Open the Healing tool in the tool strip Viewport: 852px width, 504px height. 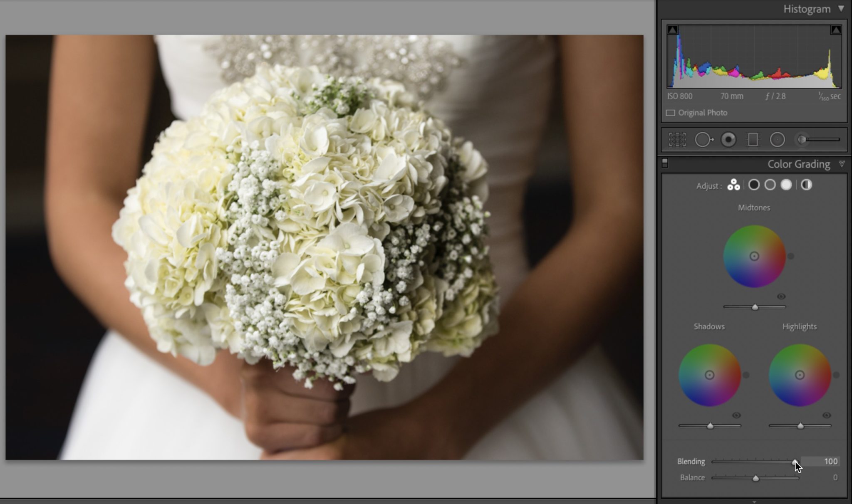click(704, 140)
